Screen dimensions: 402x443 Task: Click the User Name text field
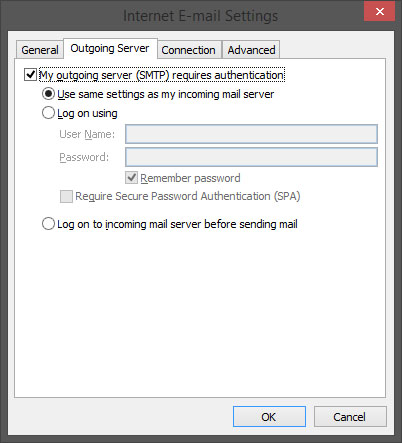coord(251,134)
